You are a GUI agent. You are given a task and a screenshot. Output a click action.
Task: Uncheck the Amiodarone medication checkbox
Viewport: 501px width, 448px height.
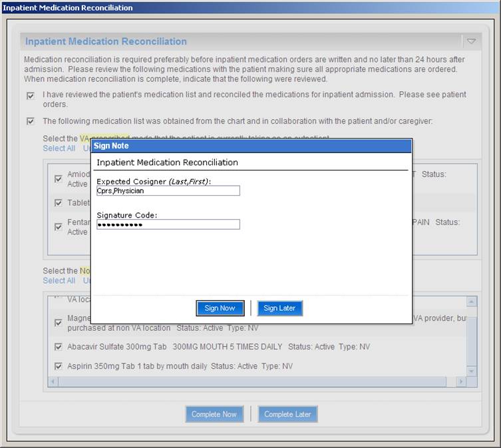coord(59,179)
